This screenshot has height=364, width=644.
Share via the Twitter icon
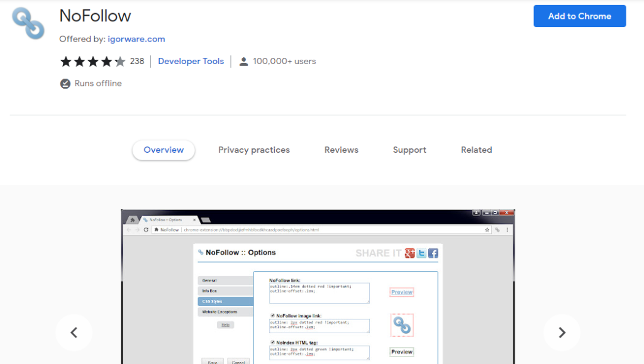click(421, 253)
